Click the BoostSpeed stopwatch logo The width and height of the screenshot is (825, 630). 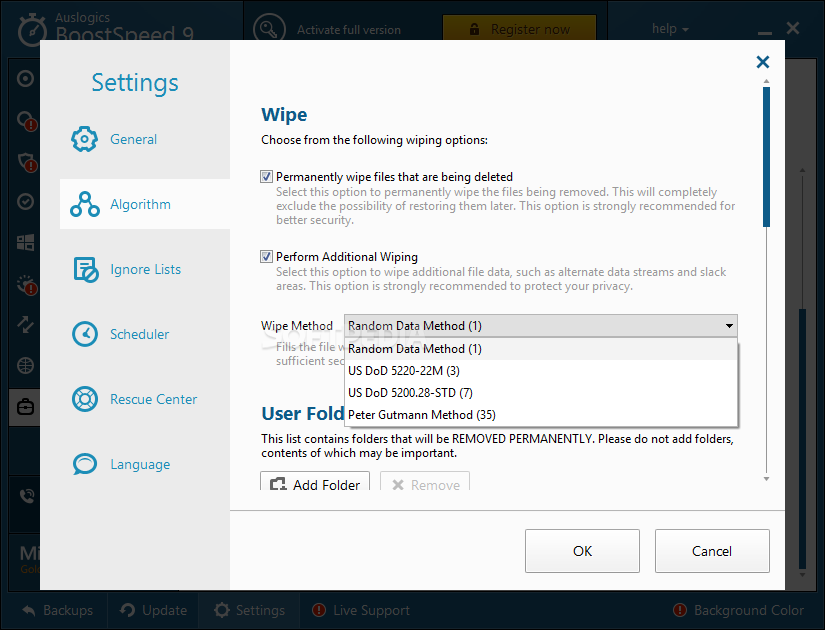pos(33,30)
